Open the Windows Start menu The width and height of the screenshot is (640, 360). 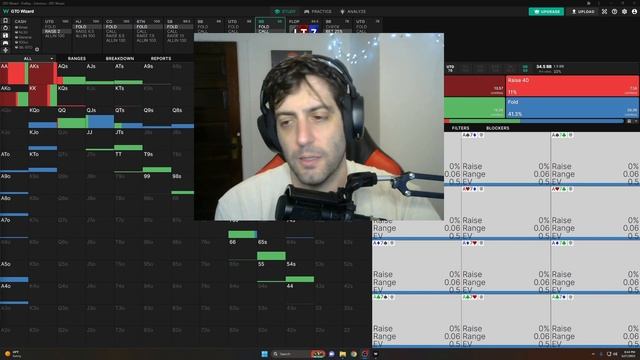coord(264,354)
